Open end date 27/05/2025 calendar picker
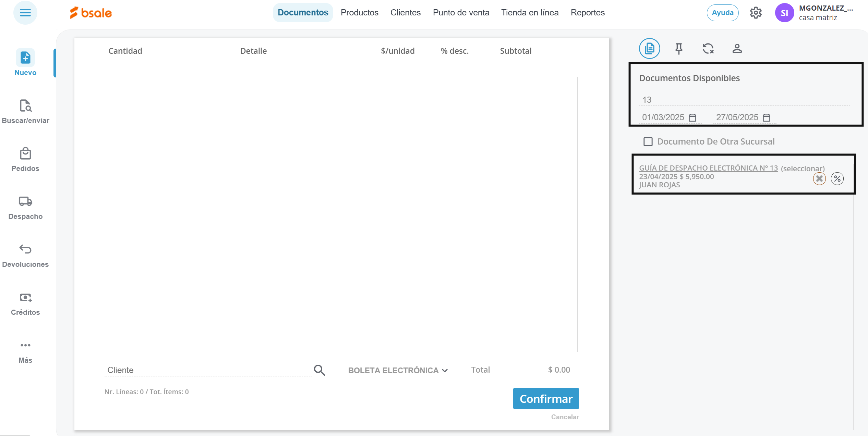The width and height of the screenshot is (868, 436). coord(767,117)
